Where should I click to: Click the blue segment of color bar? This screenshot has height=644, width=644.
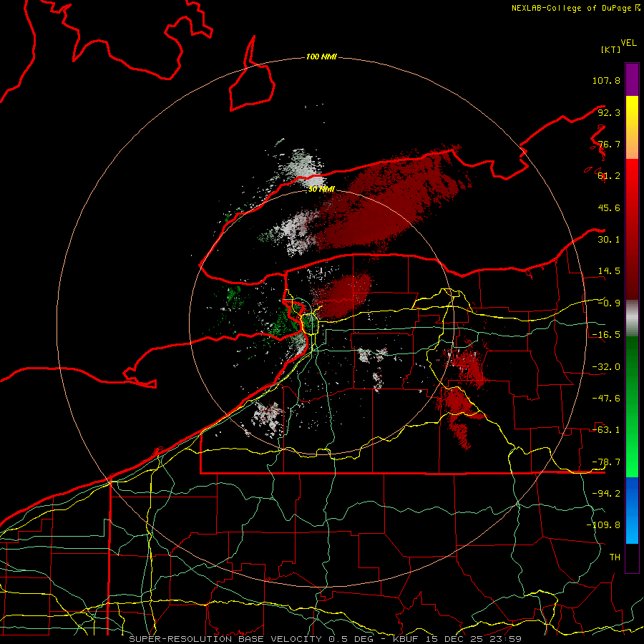(632, 510)
